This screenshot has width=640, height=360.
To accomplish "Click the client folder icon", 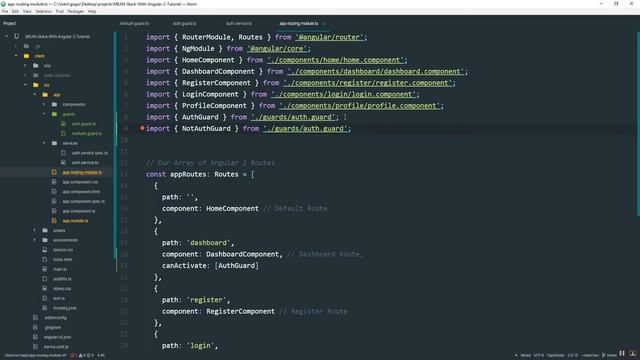I will (26, 56).
